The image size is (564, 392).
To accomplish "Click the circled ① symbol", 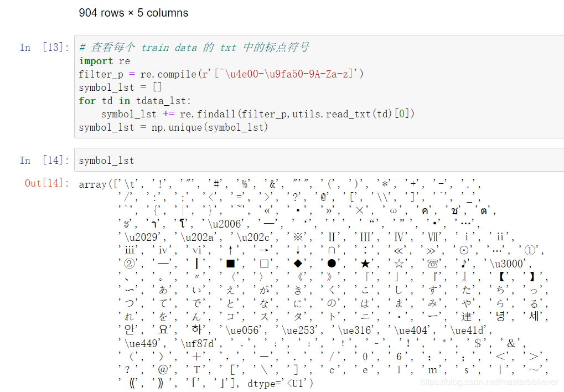I will [x=530, y=250].
